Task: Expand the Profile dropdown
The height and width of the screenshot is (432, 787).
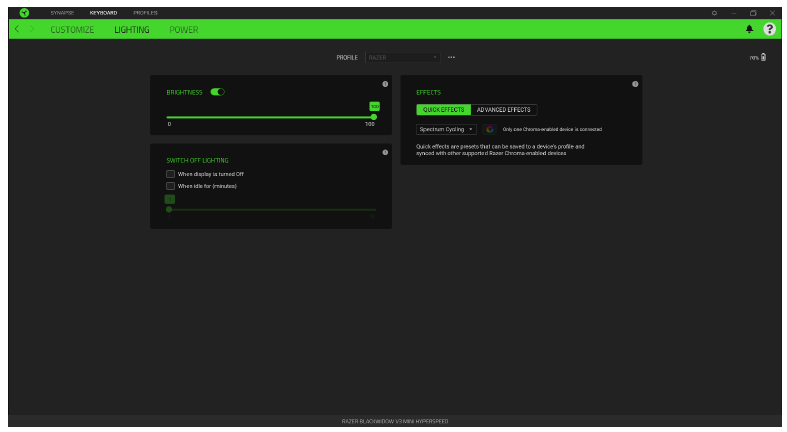Action: tap(403, 58)
